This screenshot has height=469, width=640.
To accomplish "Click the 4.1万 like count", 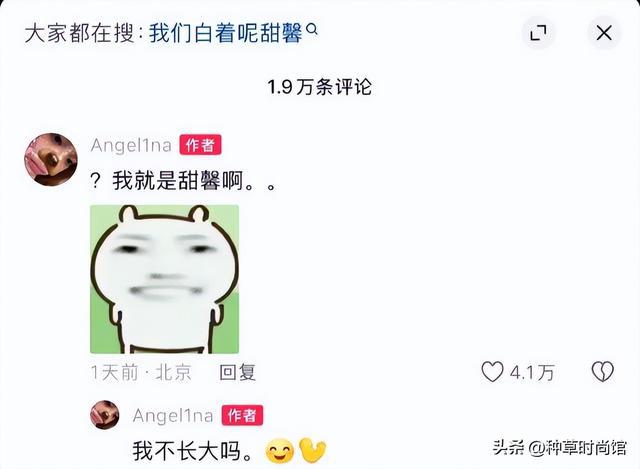I will click(532, 372).
